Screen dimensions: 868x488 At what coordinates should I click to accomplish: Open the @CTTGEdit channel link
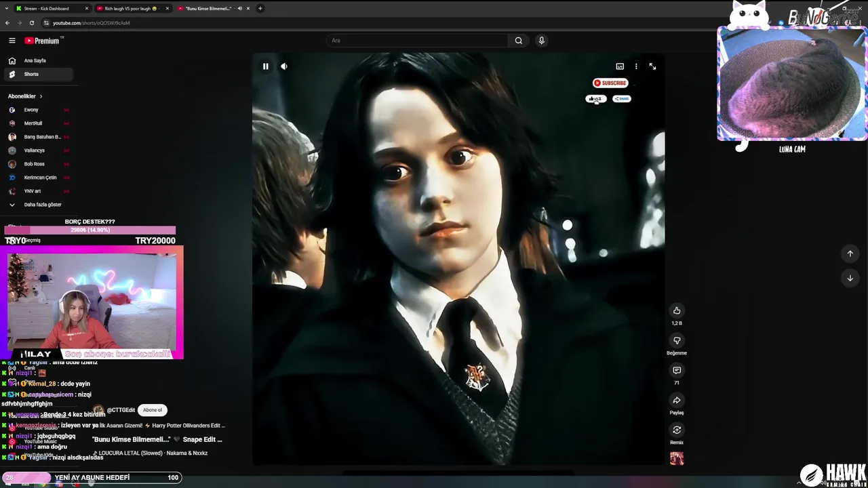tap(121, 410)
